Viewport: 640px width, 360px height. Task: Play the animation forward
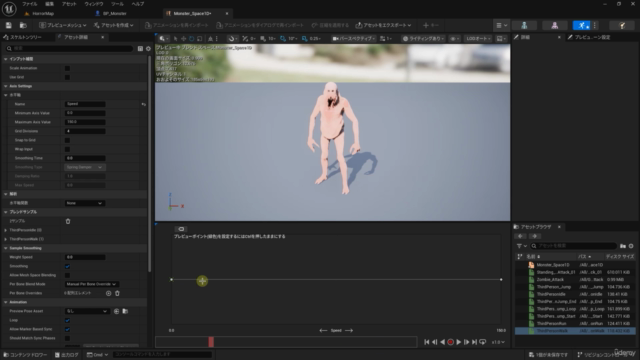click(458, 342)
